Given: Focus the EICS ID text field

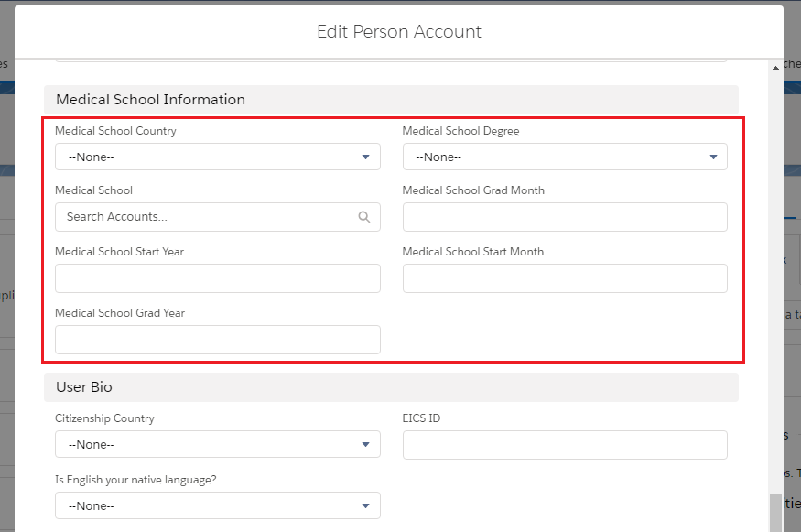Looking at the screenshot, I should [x=565, y=445].
